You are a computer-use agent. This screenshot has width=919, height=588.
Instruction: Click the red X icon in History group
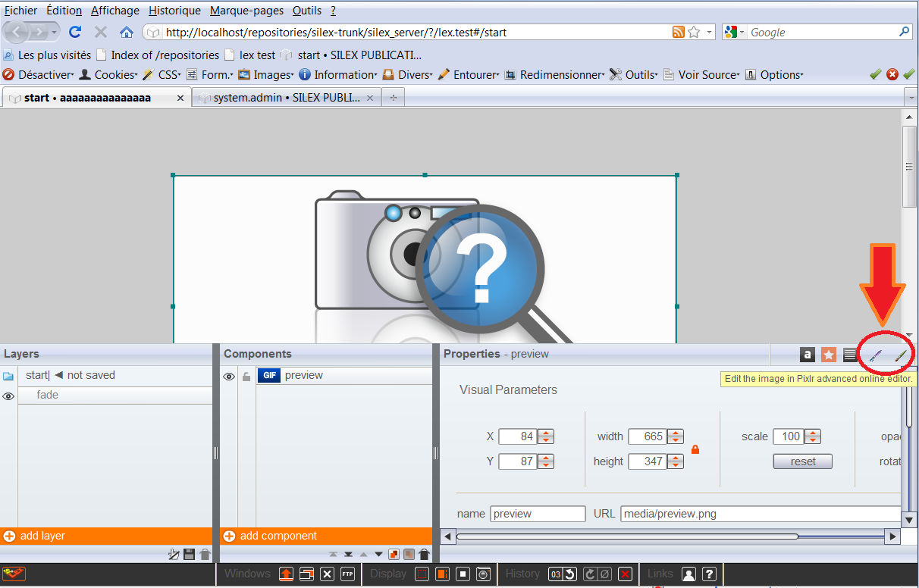(625, 574)
